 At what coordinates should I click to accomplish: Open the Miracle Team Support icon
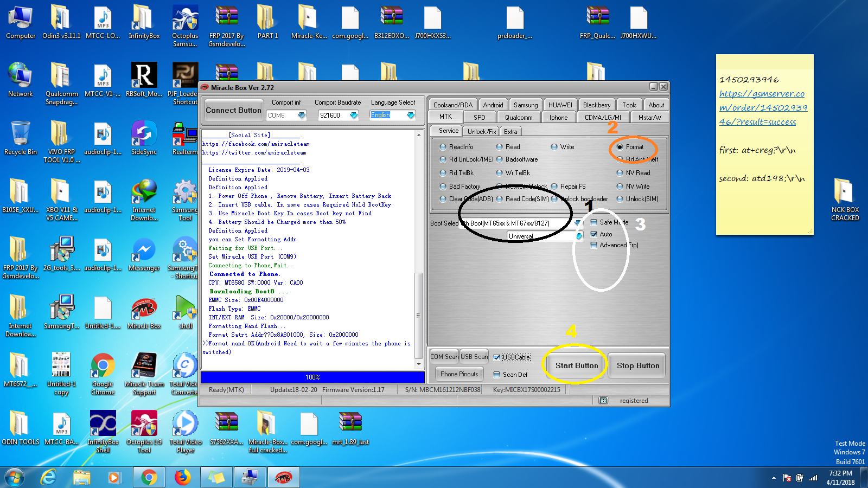[x=144, y=374]
